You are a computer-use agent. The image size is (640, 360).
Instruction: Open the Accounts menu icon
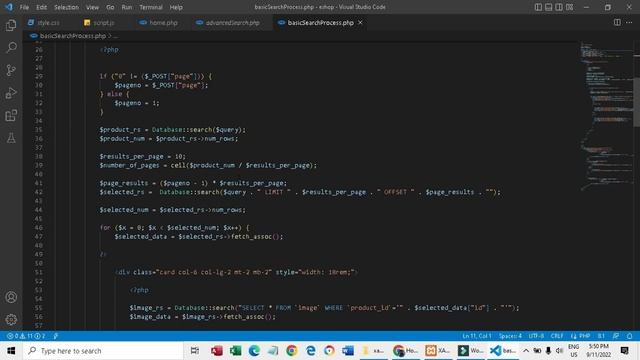click(x=11, y=297)
